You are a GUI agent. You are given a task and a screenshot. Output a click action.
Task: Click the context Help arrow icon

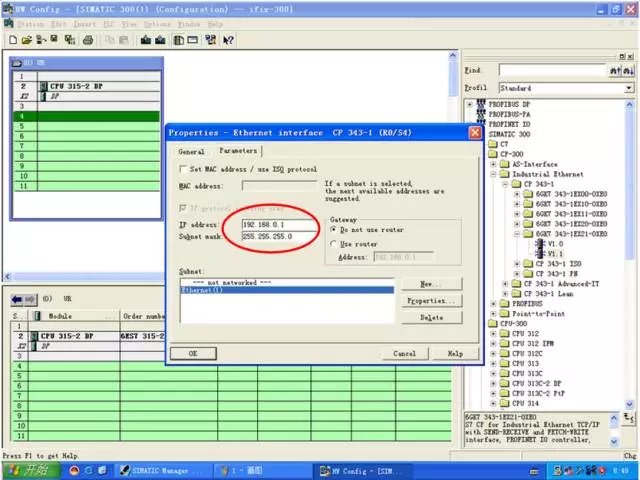[229, 39]
